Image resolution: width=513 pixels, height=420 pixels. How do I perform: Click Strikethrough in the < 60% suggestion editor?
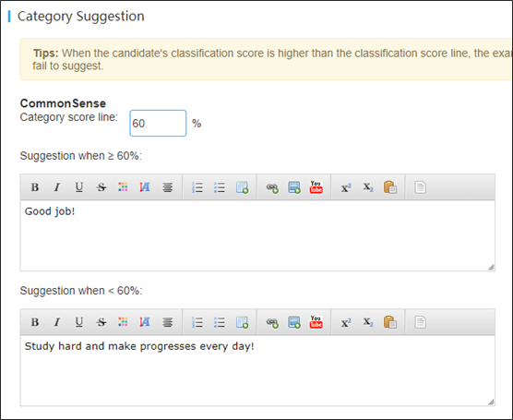tap(101, 322)
